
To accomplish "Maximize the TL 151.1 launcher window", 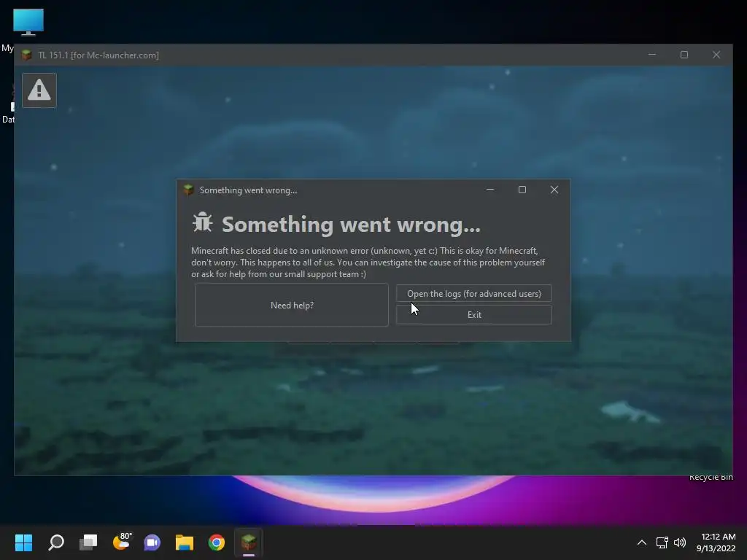I will coord(684,55).
